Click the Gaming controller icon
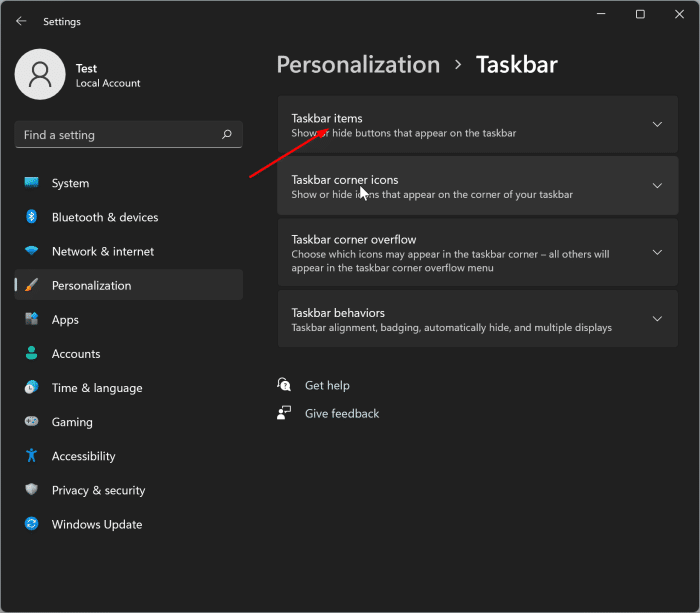 [31, 421]
